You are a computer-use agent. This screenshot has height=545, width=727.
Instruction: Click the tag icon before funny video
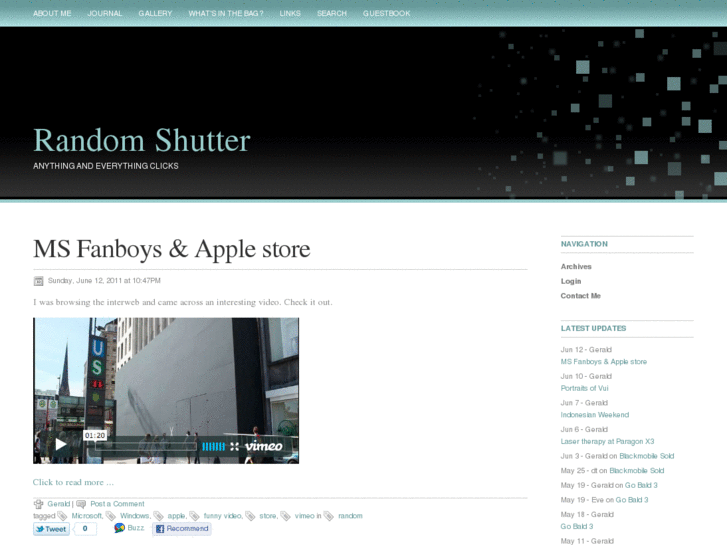click(195, 516)
